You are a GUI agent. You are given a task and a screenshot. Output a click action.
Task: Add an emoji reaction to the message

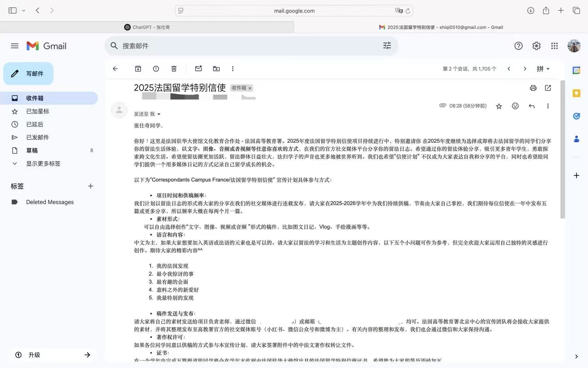515,106
